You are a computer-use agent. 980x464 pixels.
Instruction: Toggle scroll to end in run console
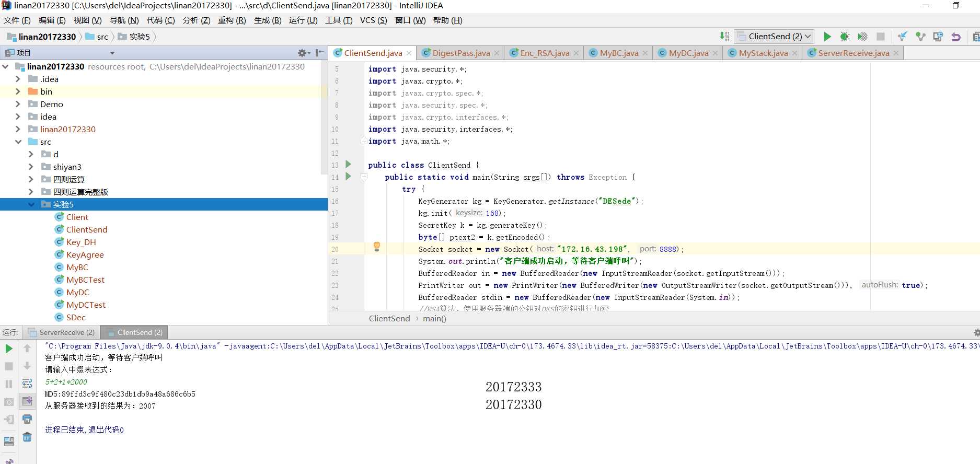point(27,401)
